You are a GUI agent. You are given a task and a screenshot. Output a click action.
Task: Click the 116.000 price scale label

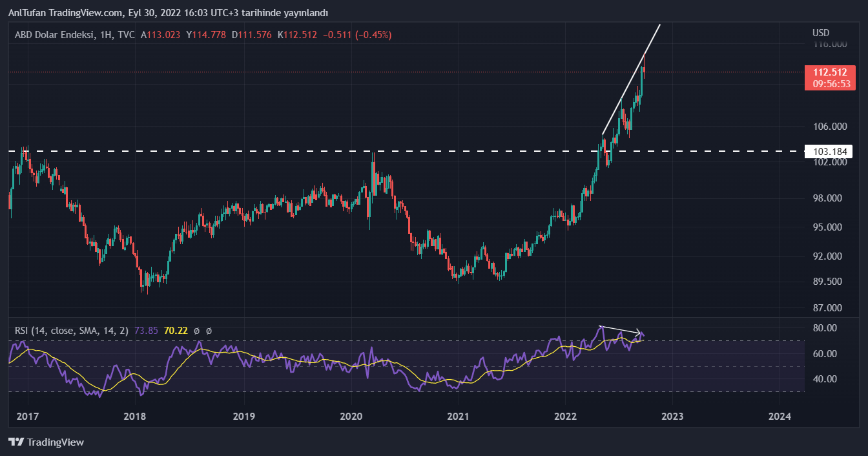tap(829, 45)
